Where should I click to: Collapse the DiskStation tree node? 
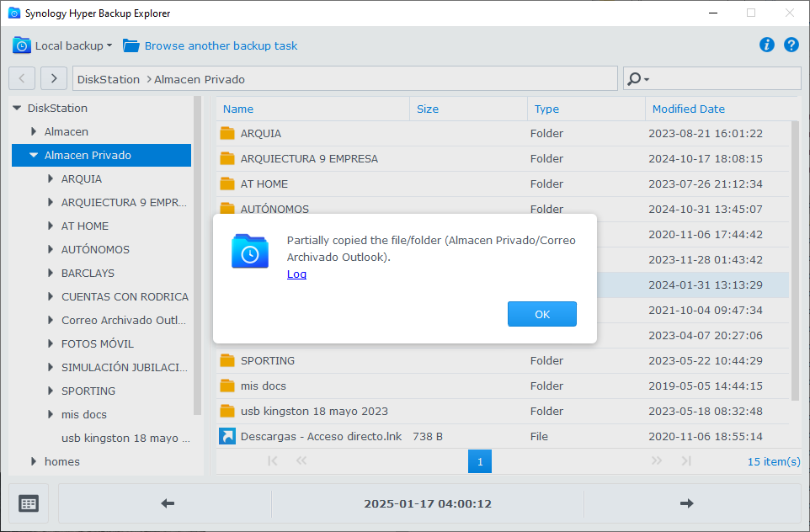(17, 108)
